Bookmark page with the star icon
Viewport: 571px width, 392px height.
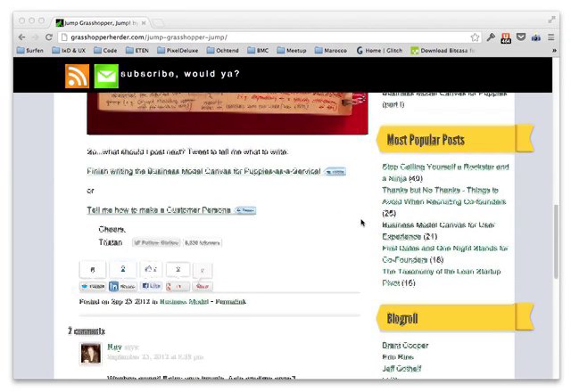[x=475, y=37]
